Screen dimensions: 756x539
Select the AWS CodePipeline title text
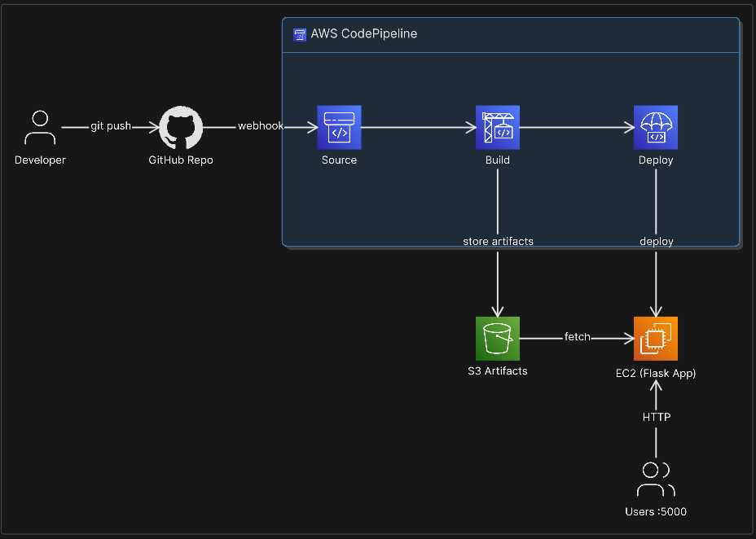364,33
